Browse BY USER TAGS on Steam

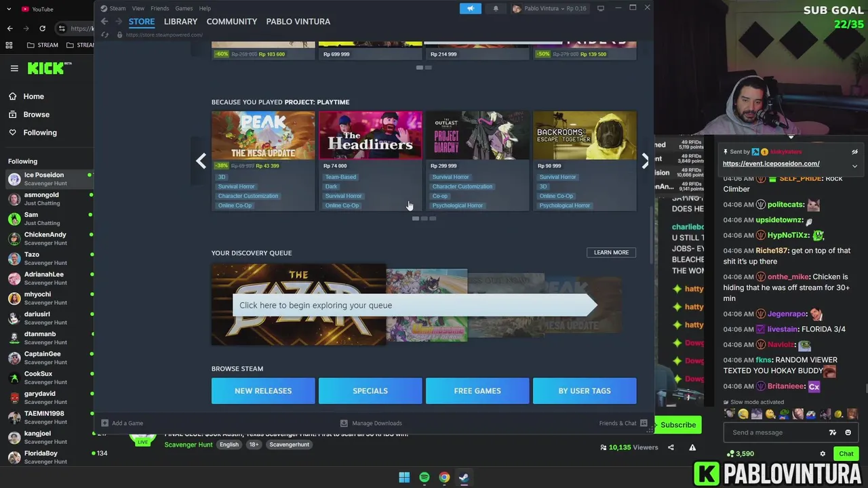point(585,391)
